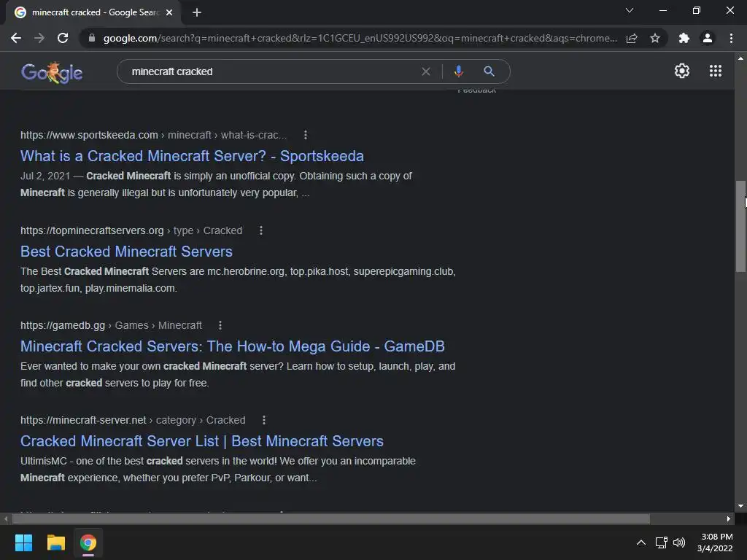This screenshot has height=560, width=747.
Task: Show hidden icons in the system tray
Action: (641, 542)
